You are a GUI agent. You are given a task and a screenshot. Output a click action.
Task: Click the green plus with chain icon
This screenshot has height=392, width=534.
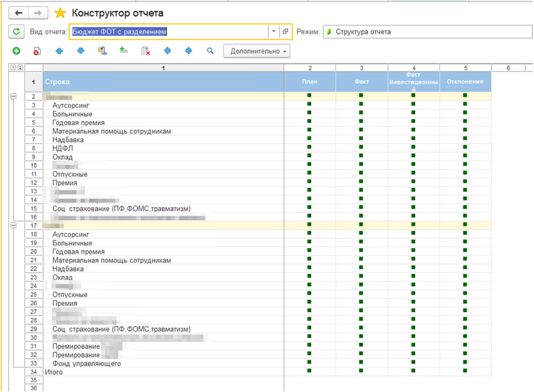tap(124, 50)
